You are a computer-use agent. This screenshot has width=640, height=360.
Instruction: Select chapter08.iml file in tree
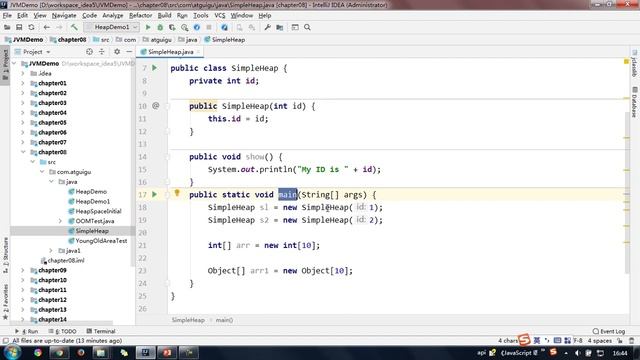[62, 260]
